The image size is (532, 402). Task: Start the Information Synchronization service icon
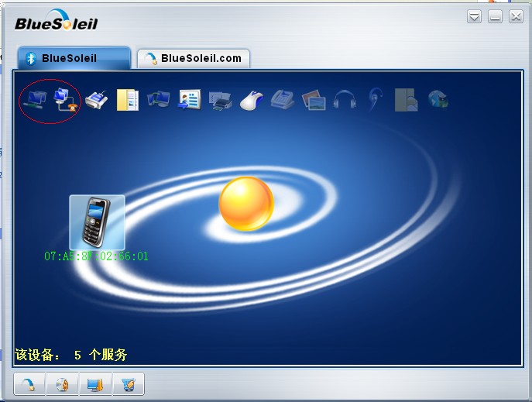pos(159,99)
